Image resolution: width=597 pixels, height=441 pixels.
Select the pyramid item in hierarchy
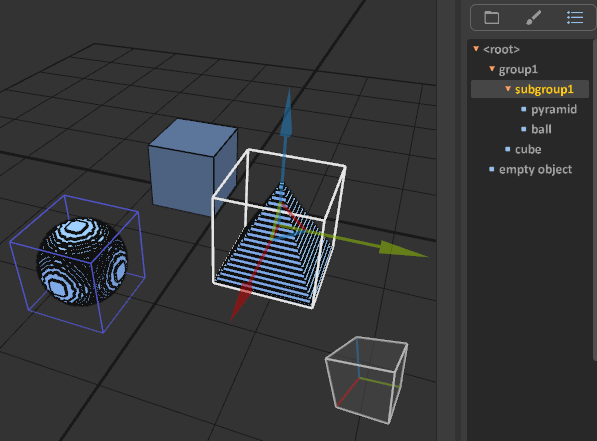554,110
